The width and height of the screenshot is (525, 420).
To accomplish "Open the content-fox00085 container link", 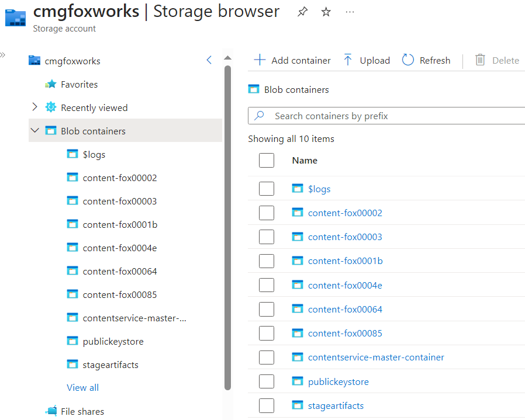I will tap(345, 334).
